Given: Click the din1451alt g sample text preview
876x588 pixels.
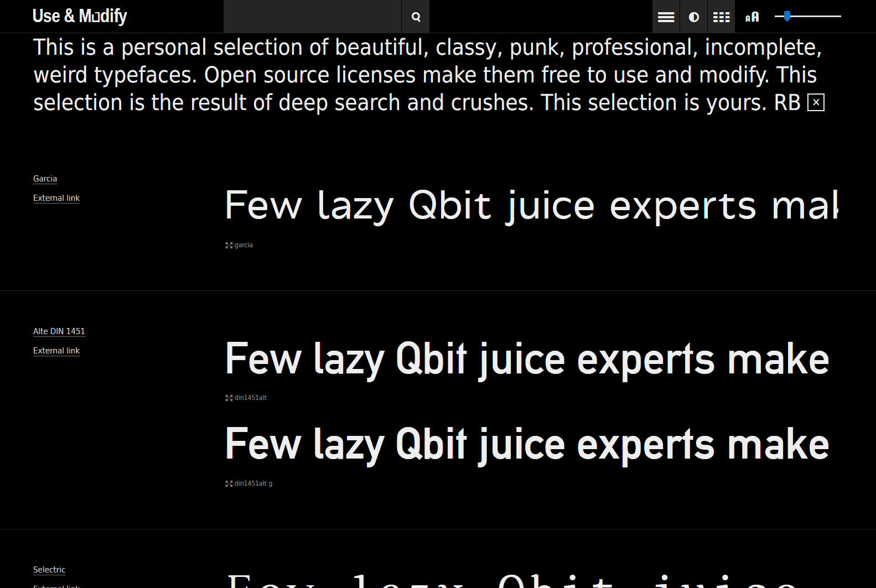Looking at the screenshot, I should 527,445.
